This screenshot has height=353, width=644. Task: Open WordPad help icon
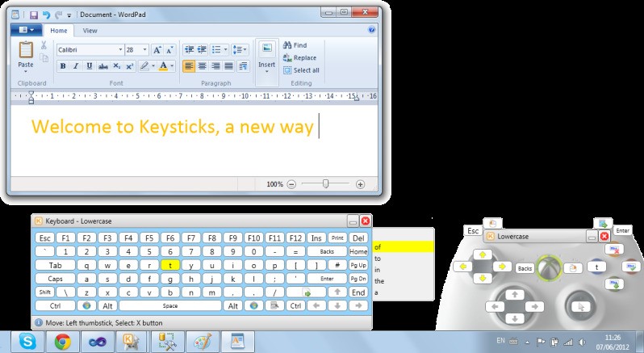pos(372,30)
